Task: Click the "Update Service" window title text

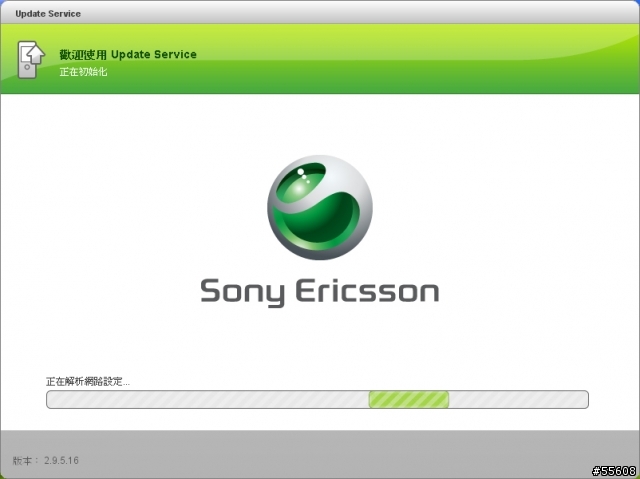Action: click(x=48, y=13)
